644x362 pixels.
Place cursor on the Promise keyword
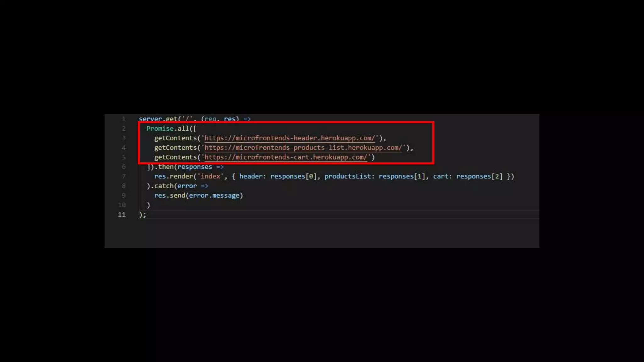coord(160,129)
